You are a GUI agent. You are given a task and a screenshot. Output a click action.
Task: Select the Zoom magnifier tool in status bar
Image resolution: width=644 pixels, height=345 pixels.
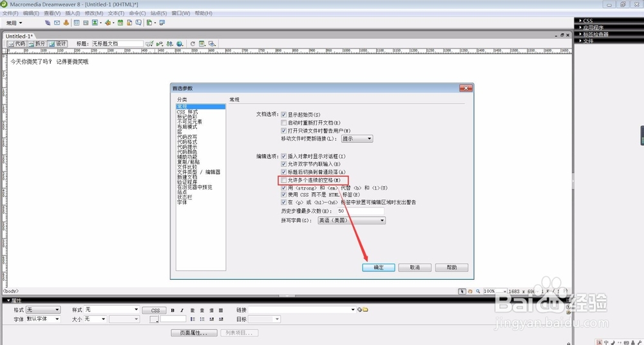(478, 291)
